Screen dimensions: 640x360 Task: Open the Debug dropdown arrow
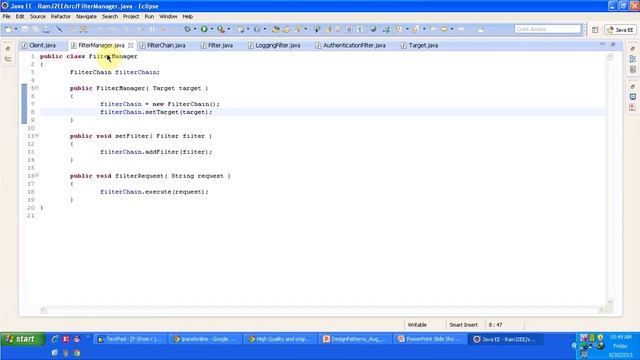pyautogui.click(x=195, y=29)
